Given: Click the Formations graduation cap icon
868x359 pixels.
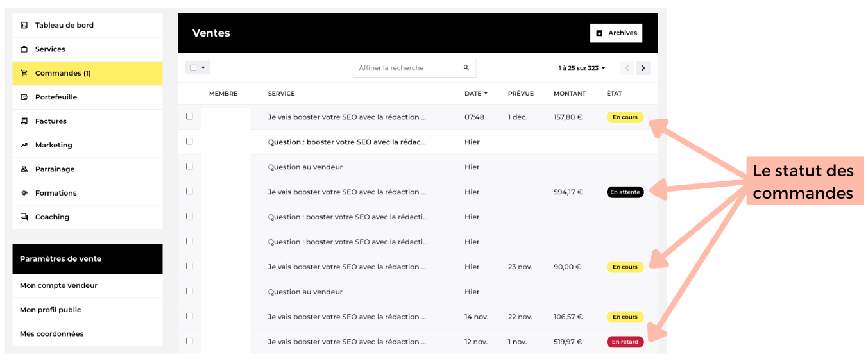Looking at the screenshot, I should [24, 193].
